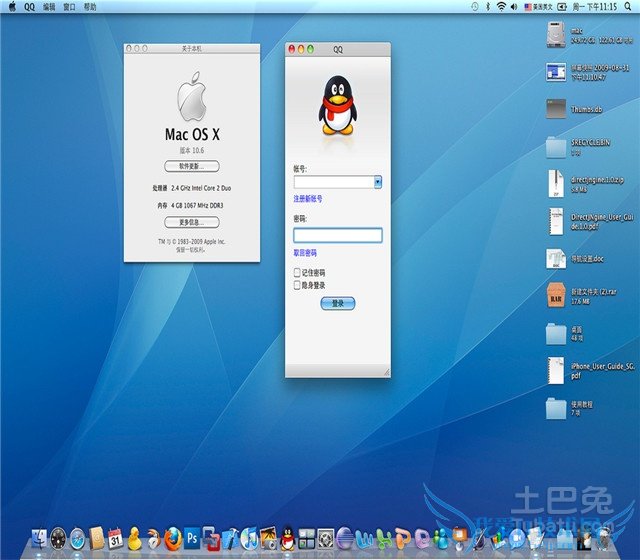Open Photoshop from the dock
640x560 pixels.
click(190, 538)
